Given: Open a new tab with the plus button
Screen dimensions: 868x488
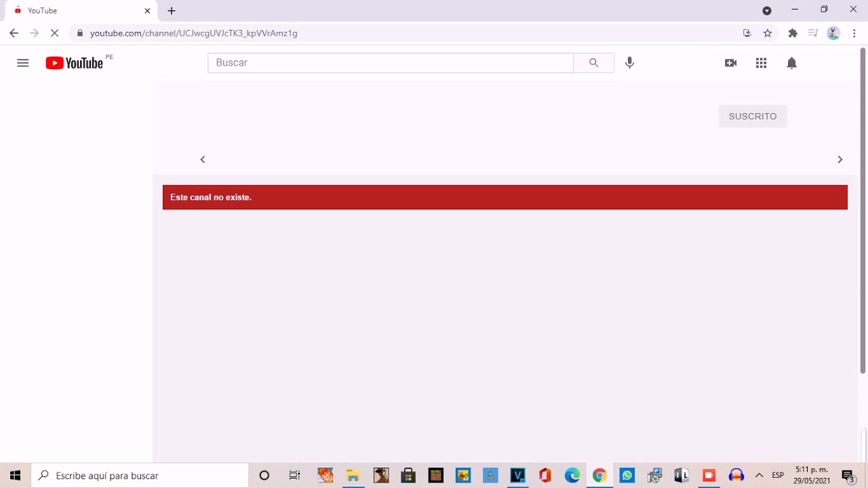Looking at the screenshot, I should tap(172, 11).
